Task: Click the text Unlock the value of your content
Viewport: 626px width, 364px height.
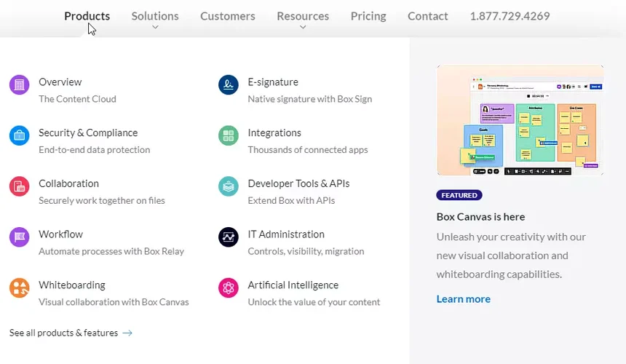Action: point(314,301)
